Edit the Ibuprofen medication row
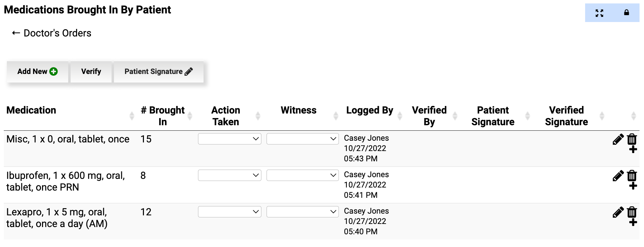The height and width of the screenshot is (247, 644). (x=618, y=176)
